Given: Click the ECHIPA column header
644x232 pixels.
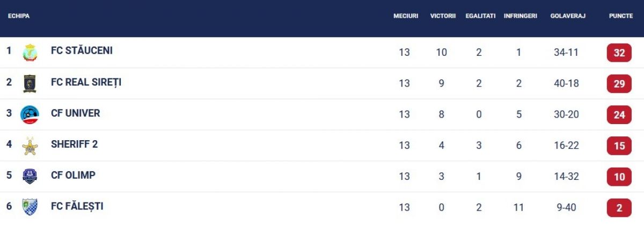Looking at the screenshot, I should 19,16.
